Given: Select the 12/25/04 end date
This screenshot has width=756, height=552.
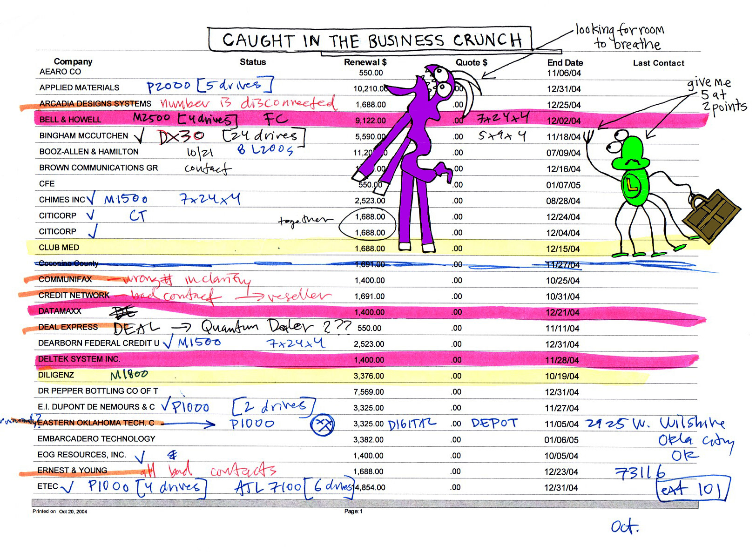Looking at the screenshot, I should [564, 105].
